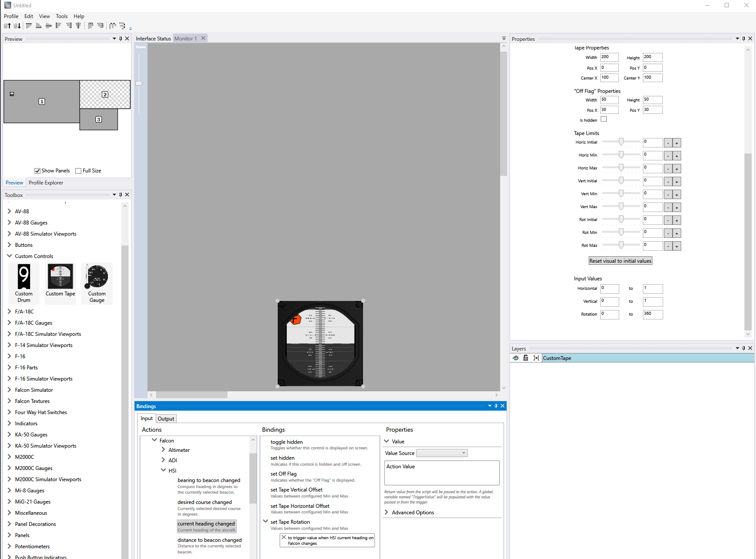
Task: Click the Align Horizontal Centers icon
Action: [x=49, y=26]
